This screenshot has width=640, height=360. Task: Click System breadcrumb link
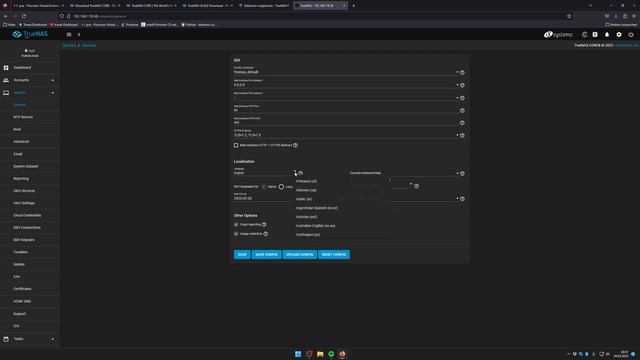pos(69,45)
